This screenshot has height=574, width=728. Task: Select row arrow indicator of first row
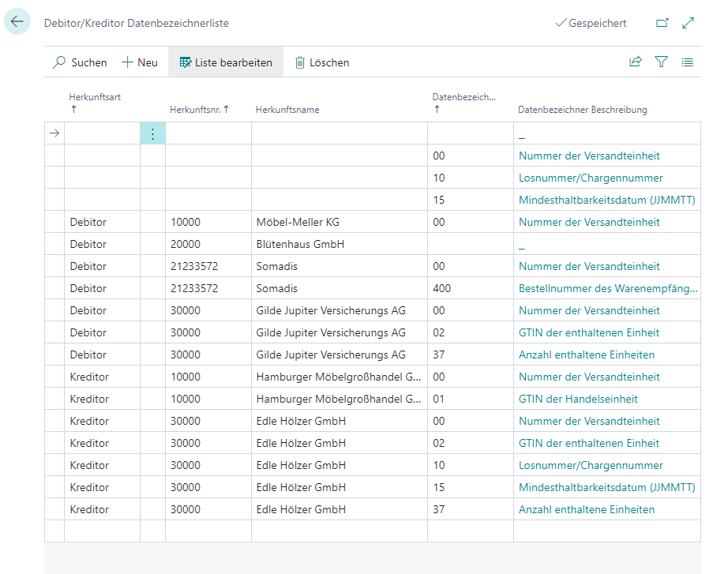click(x=54, y=134)
